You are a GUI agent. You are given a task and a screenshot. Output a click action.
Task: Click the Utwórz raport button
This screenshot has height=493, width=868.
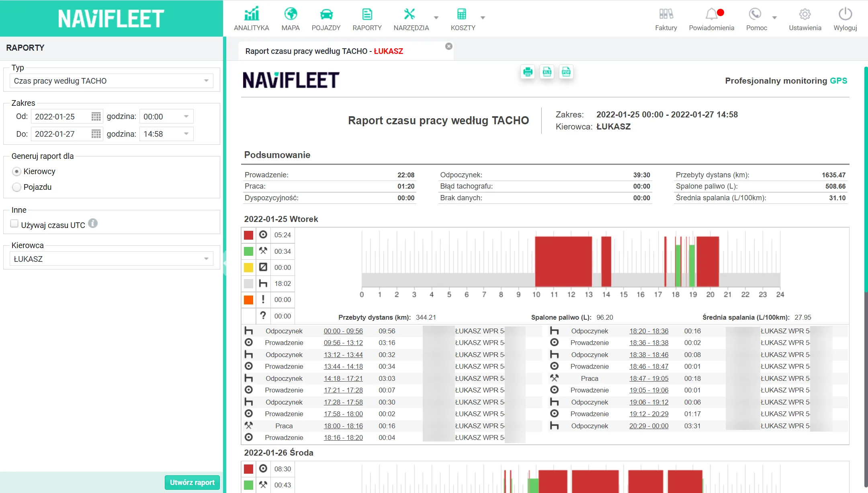pyautogui.click(x=192, y=482)
